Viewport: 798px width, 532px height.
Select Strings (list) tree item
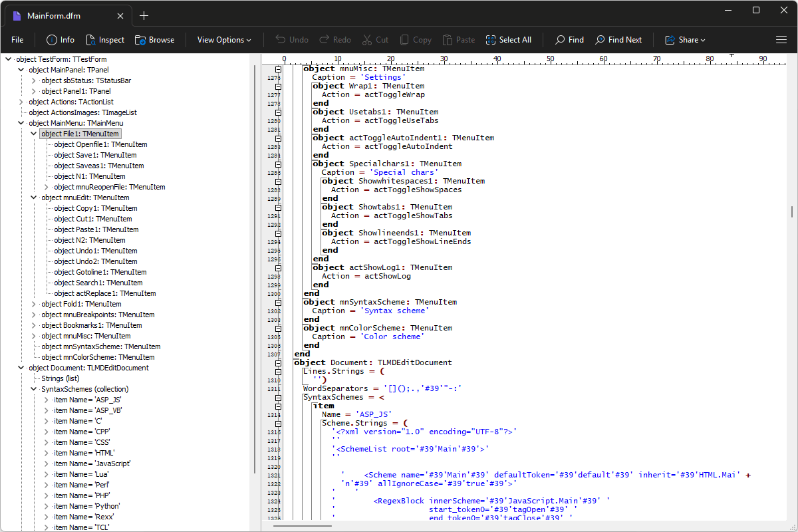click(x=60, y=378)
